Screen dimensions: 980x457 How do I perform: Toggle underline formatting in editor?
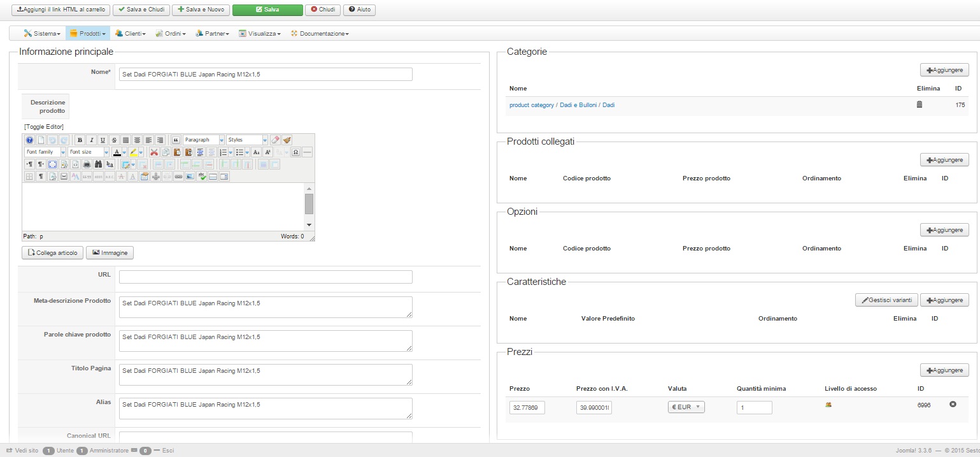tap(103, 140)
